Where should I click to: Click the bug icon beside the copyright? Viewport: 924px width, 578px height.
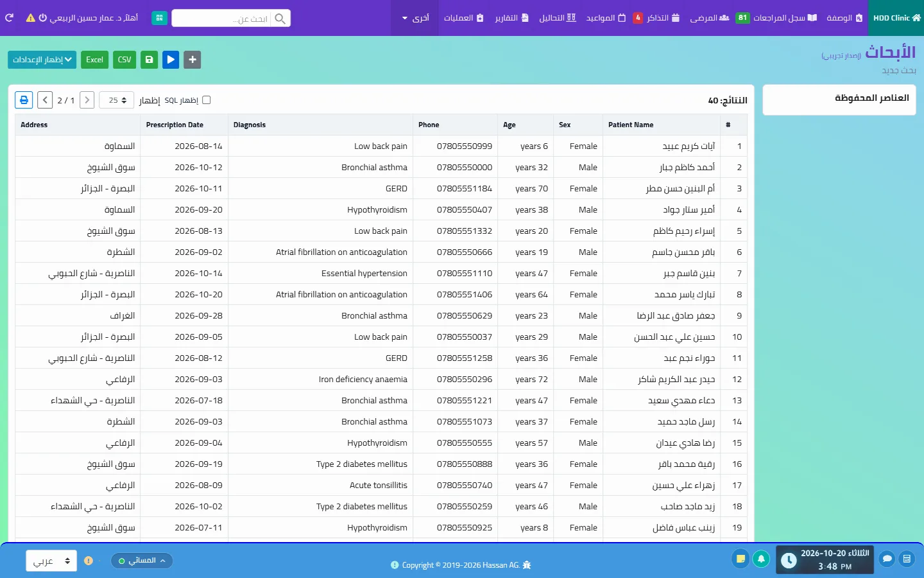tap(527, 565)
